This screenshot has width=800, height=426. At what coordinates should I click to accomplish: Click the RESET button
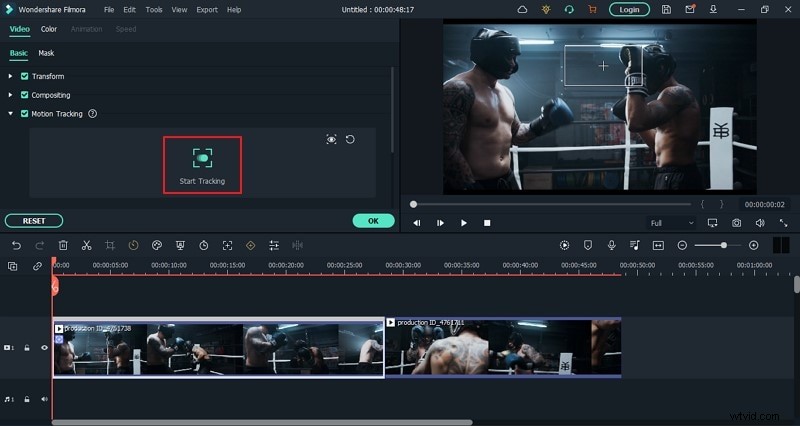point(34,221)
